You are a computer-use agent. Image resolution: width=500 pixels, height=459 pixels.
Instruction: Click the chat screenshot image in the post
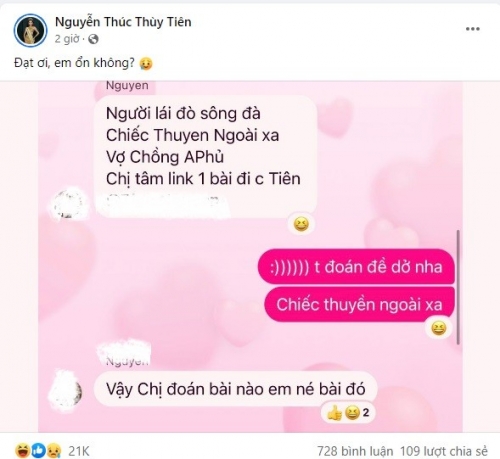pos(250,257)
